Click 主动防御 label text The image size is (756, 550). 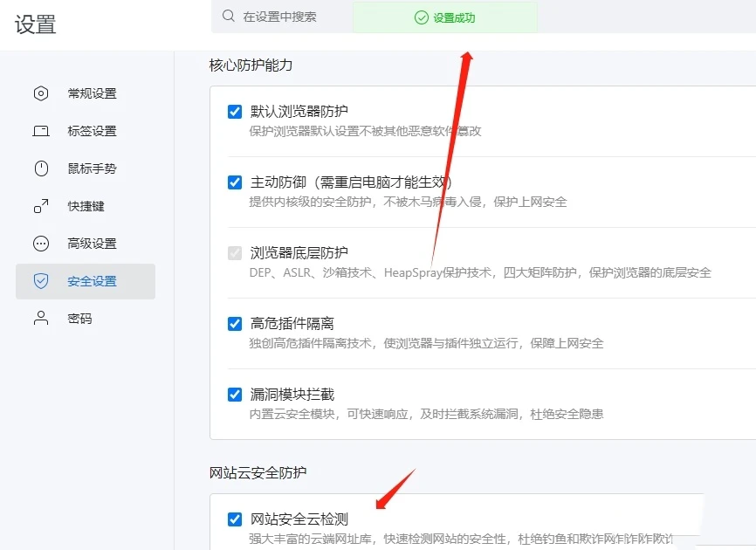[x=351, y=182]
